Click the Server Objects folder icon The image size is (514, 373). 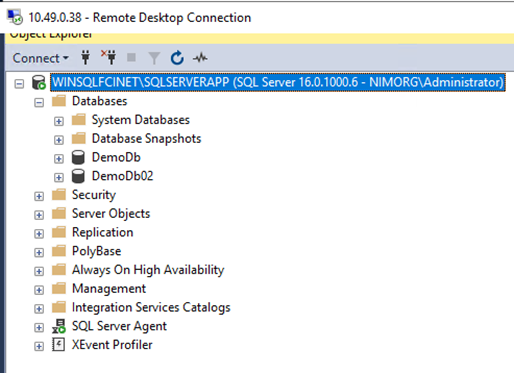coord(59,213)
